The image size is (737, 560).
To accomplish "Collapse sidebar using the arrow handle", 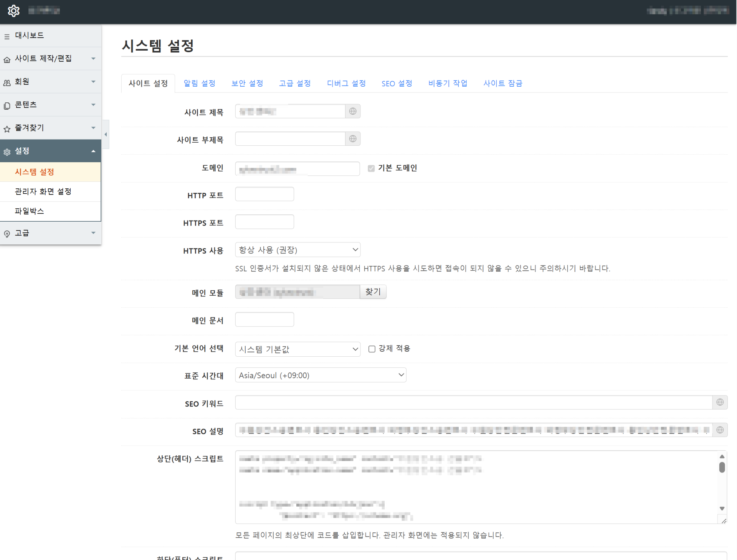I will [x=106, y=134].
